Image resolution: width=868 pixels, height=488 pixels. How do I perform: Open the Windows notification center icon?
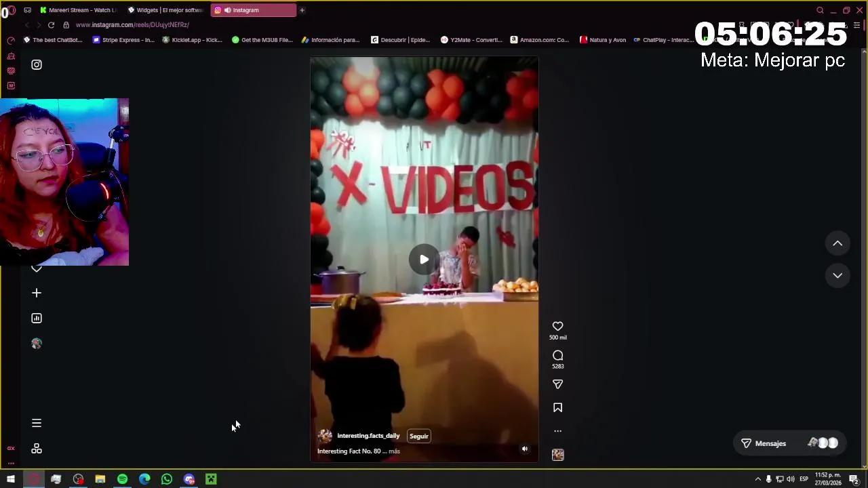pyautogui.click(x=854, y=479)
